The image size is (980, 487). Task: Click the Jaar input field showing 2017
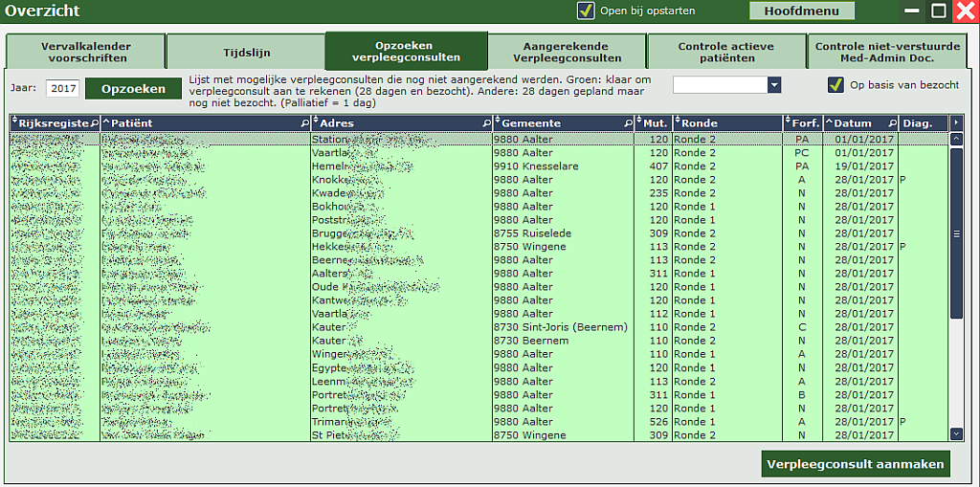[62, 88]
